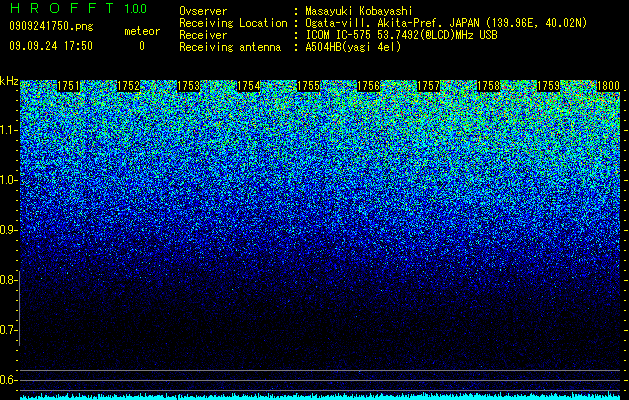The image size is (629, 400).
Task: Click the 1756 time marker
Action: 369,86
